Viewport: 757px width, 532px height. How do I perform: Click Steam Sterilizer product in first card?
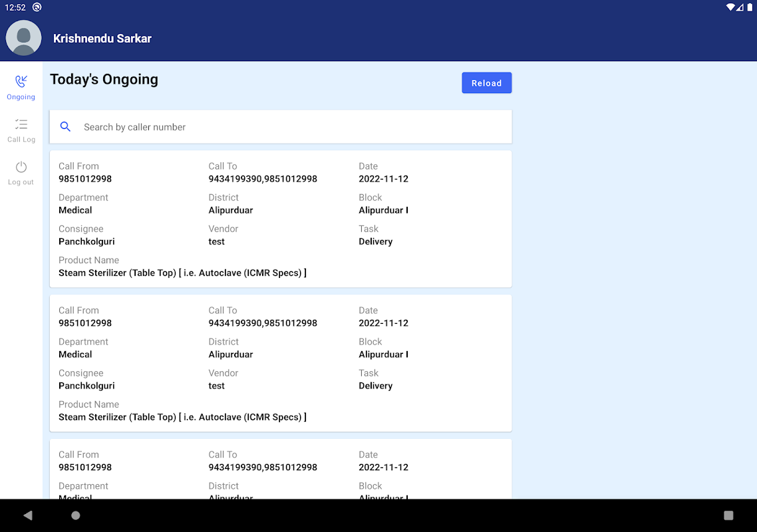(x=182, y=273)
